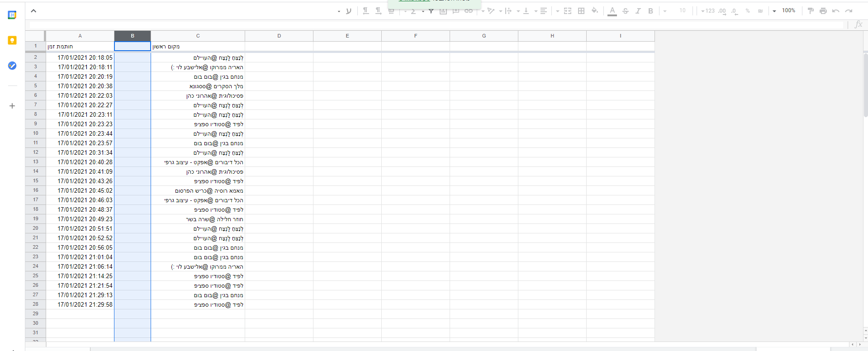Select the header cell "מקום ראשון"
868x351 pixels.
(198, 46)
